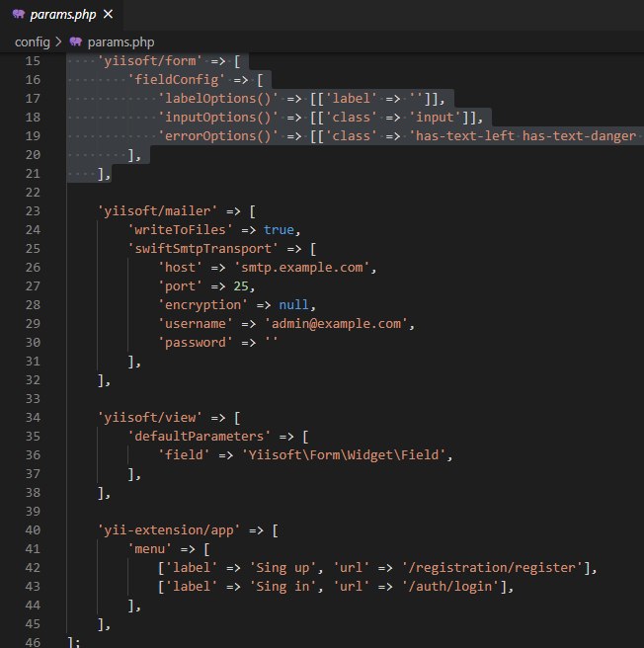
Task: Click 'encryption' key
Action: 202,305
